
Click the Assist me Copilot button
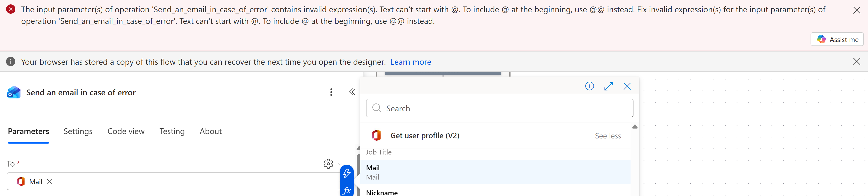(837, 39)
